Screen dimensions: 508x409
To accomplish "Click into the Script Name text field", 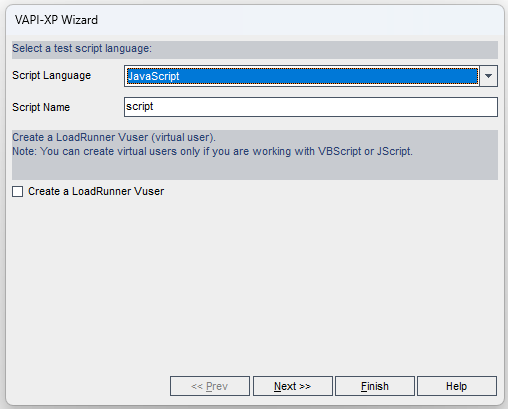I will click(311, 107).
